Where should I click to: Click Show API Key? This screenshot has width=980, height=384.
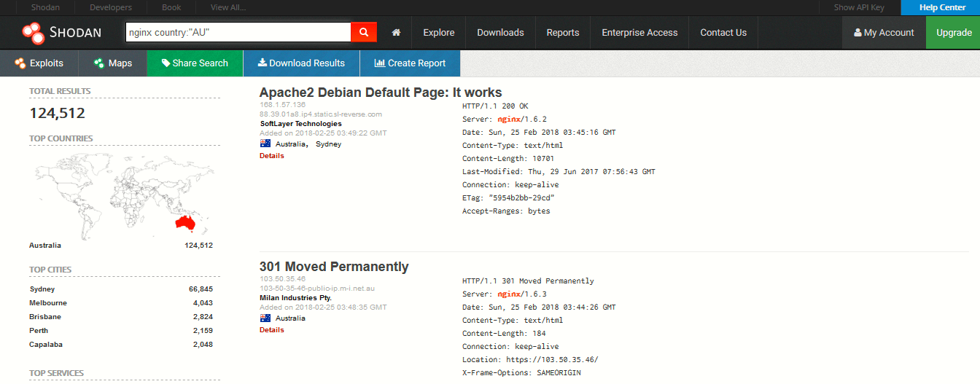[859, 7]
